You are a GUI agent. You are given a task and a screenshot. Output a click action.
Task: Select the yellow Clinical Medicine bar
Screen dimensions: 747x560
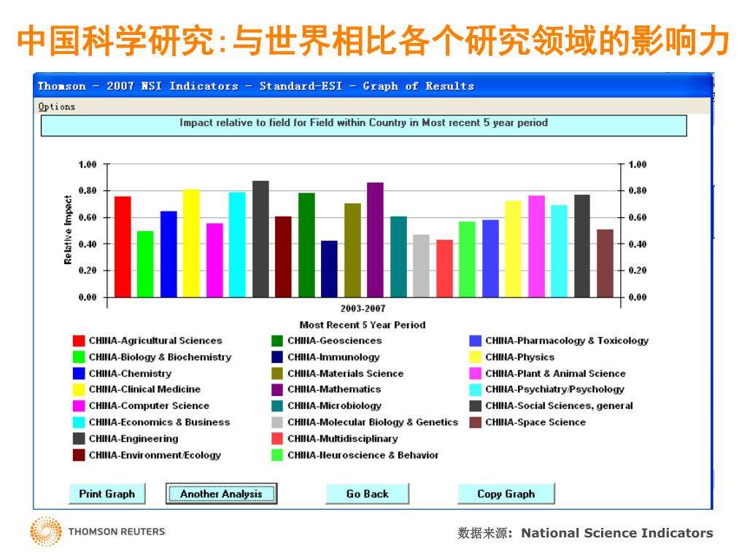pyautogui.click(x=192, y=244)
